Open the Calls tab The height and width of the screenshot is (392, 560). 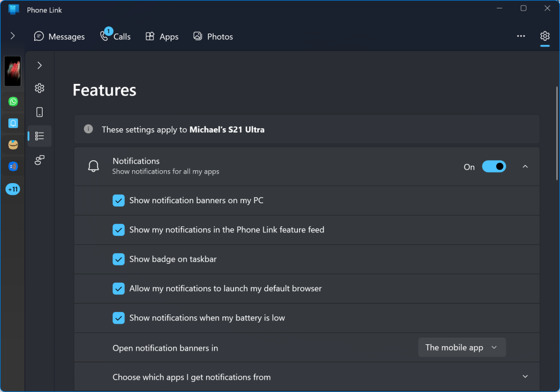point(115,36)
